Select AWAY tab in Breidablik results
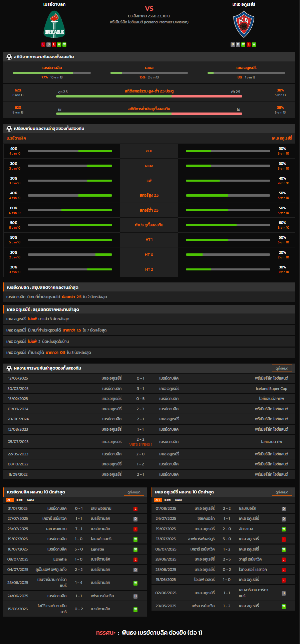This screenshot has width=300, height=644. [31, 500]
